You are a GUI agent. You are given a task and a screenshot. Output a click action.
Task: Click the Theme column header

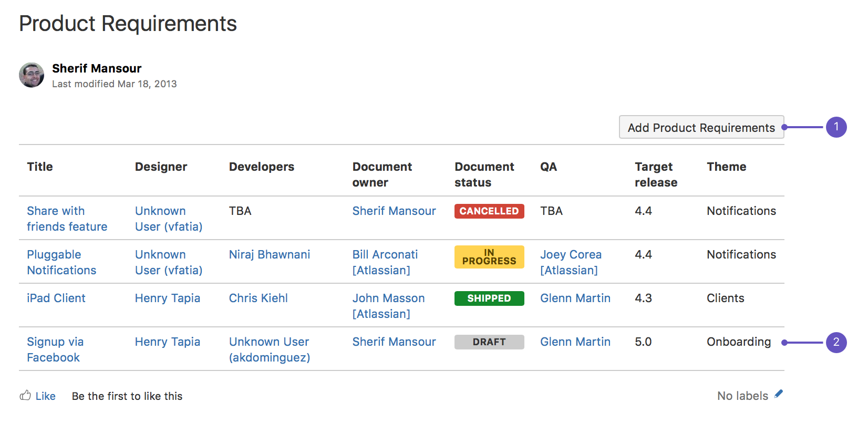coord(727,167)
